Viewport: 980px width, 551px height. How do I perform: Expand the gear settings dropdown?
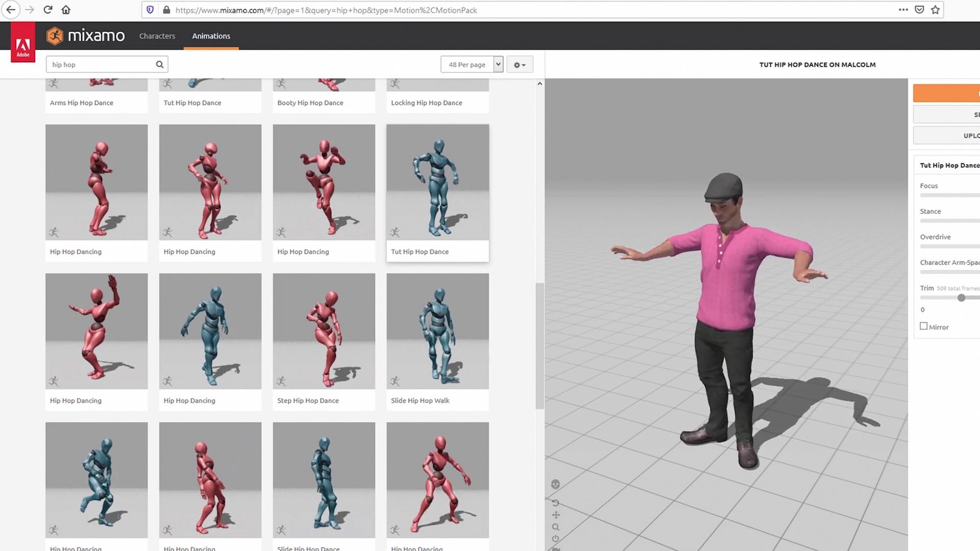click(x=520, y=65)
